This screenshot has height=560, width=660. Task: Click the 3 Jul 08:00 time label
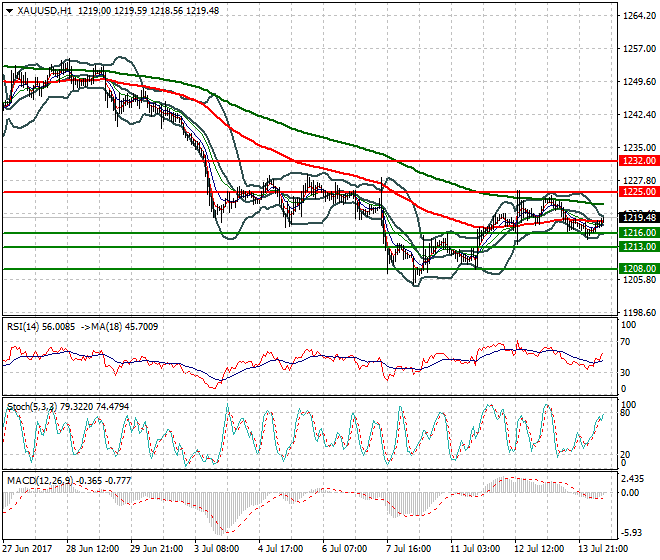[217, 549]
